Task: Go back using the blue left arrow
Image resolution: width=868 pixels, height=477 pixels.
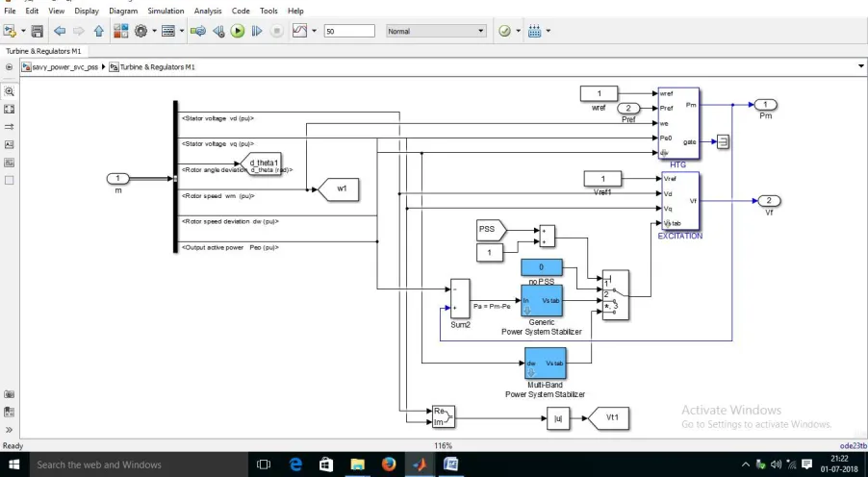Action: click(60, 31)
